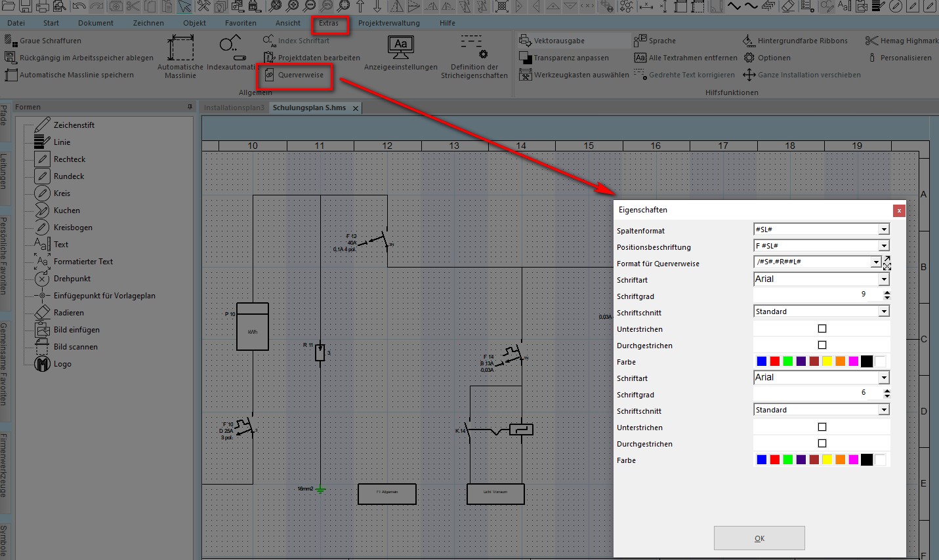
Task: Pick the red swatch in first Farbe row
Action: click(774, 361)
